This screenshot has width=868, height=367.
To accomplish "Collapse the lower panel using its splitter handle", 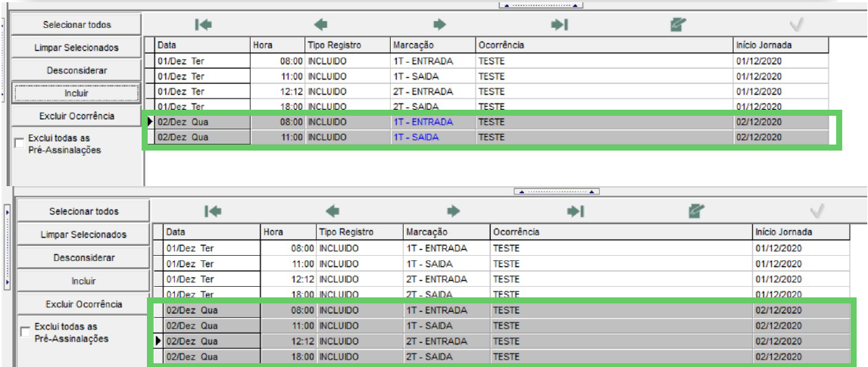I will (557, 191).
